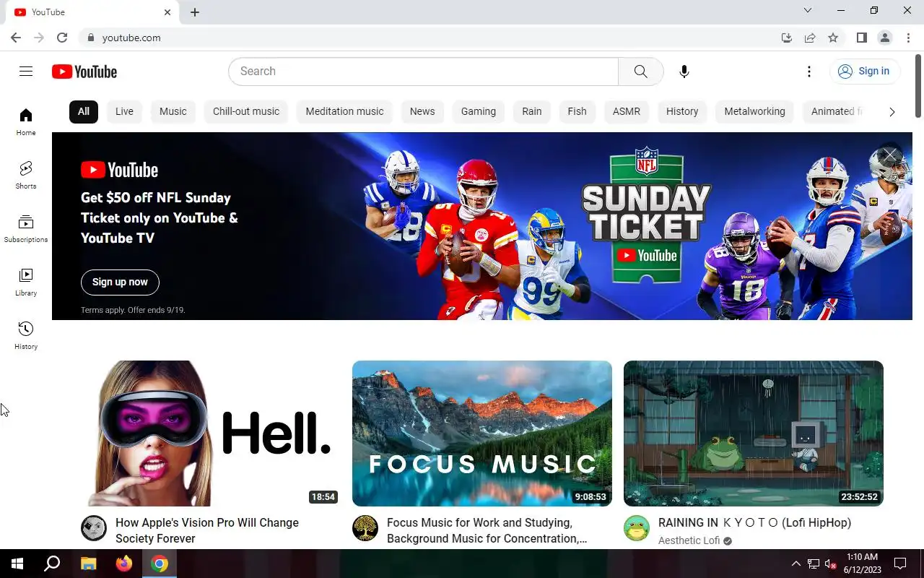The width and height of the screenshot is (924, 578).
Task: Open Shorts from sidebar
Action: pos(26,175)
